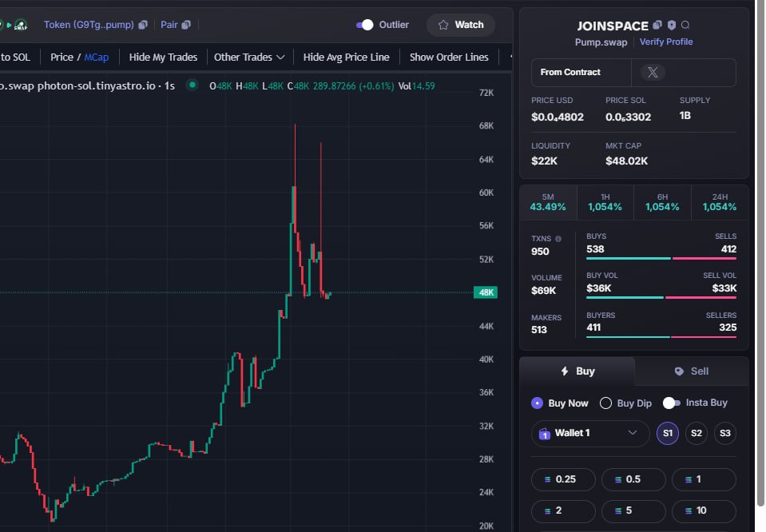Choose the 5 SOL buy amount
The width and height of the screenshot is (766, 532).
[633, 511]
